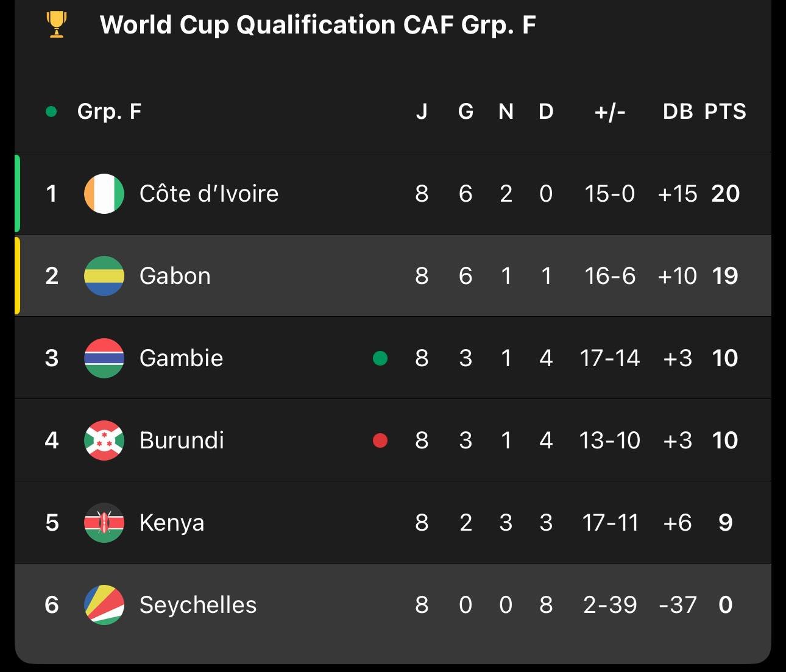Image resolution: width=786 pixels, height=672 pixels.
Task: Select the Seychelles team name
Action: coord(198,605)
